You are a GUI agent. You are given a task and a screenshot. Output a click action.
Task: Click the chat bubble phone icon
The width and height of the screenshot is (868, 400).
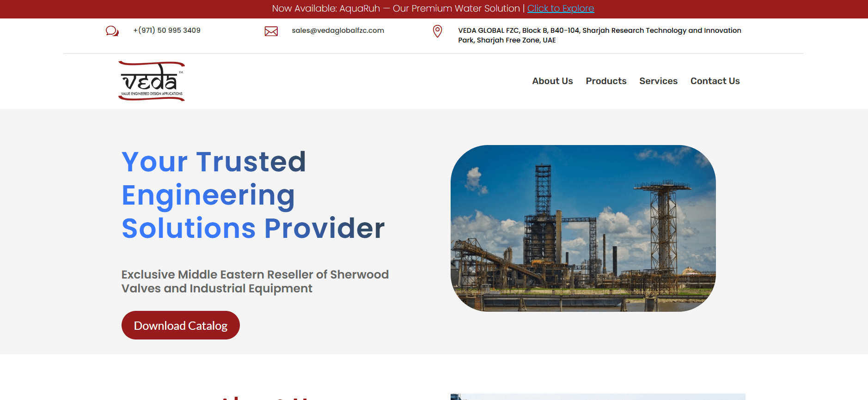tap(112, 31)
